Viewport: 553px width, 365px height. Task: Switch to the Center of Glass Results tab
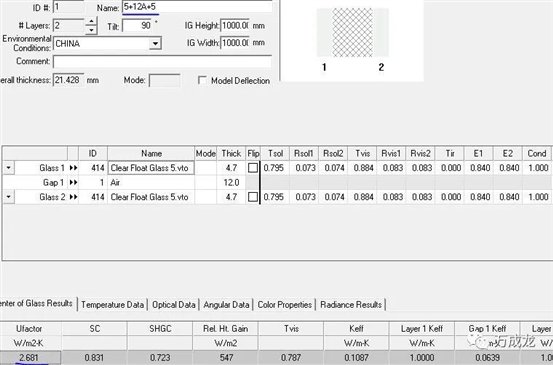click(37, 304)
